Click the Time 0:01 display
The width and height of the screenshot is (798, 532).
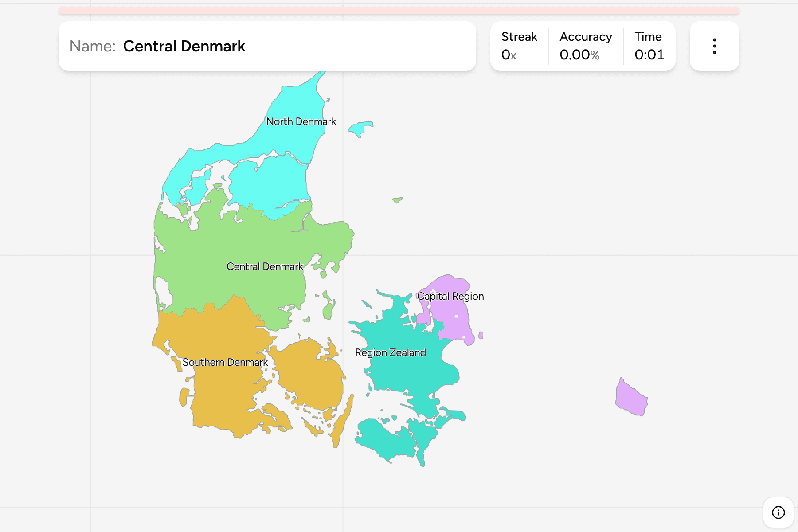tap(649, 55)
